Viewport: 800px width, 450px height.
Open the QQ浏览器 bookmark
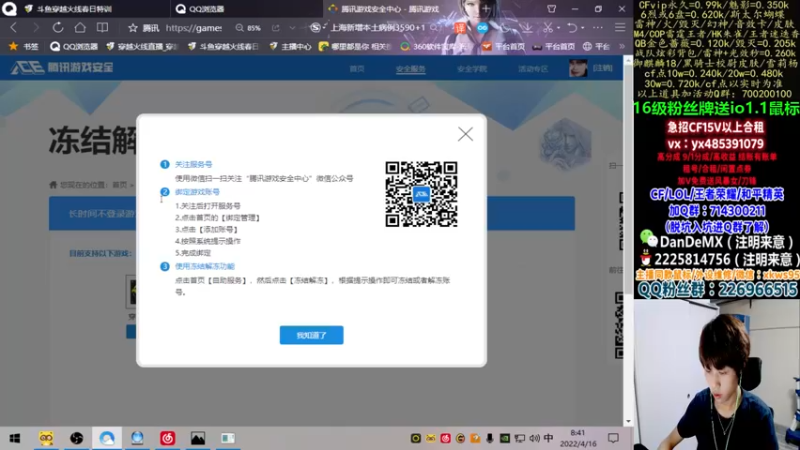point(74,46)
